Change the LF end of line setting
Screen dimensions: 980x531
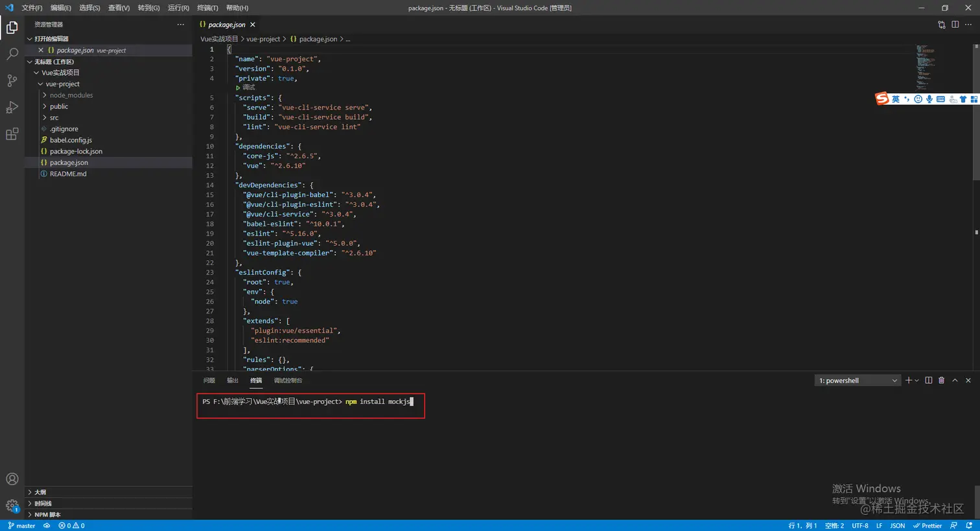pos(880,526)
